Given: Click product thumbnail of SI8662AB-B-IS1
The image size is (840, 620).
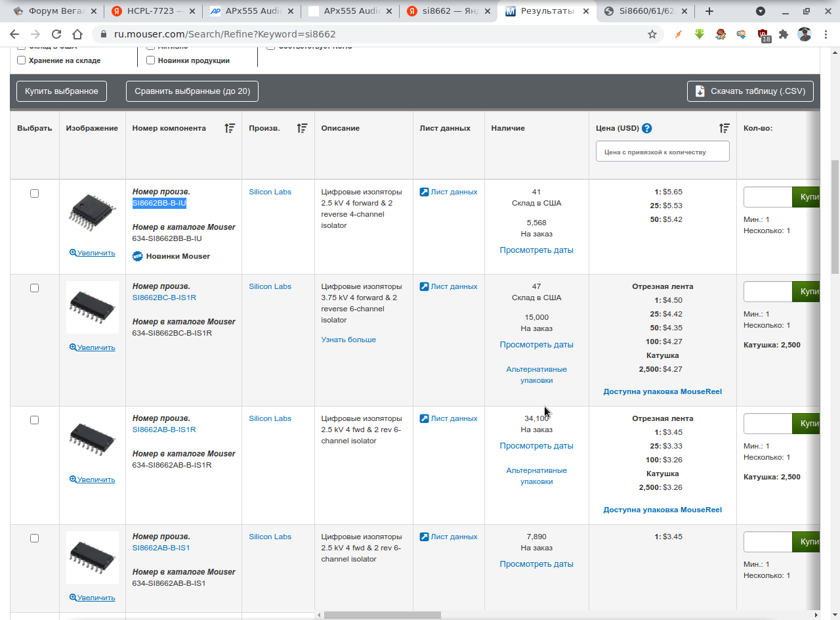Looking at the screenshot, I should click(x=93, y=558).
